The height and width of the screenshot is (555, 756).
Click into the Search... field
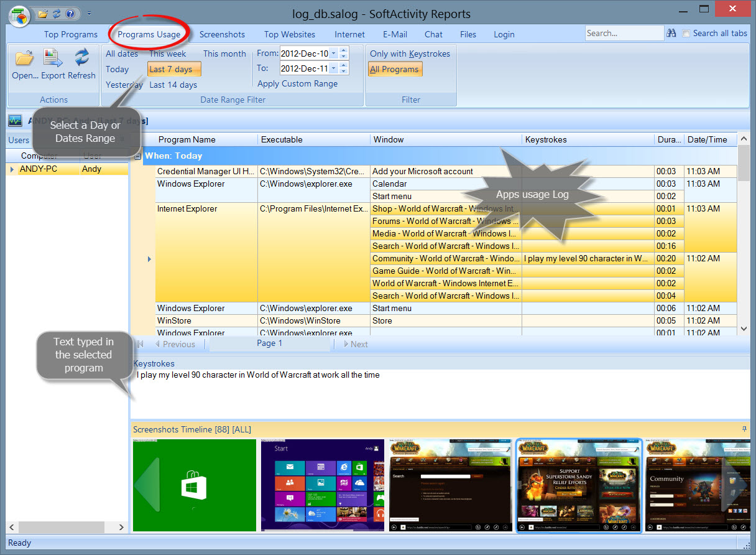(x=624, y=34)
